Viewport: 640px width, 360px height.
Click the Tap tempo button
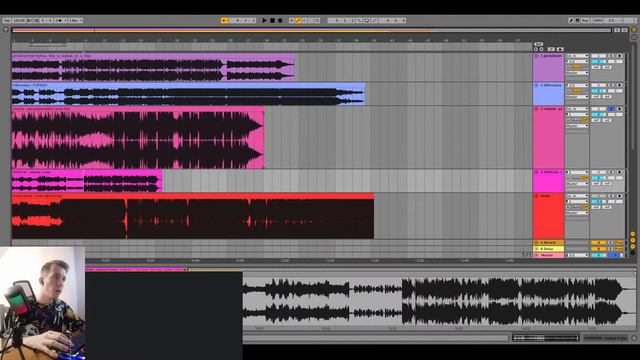pos(7,20)
